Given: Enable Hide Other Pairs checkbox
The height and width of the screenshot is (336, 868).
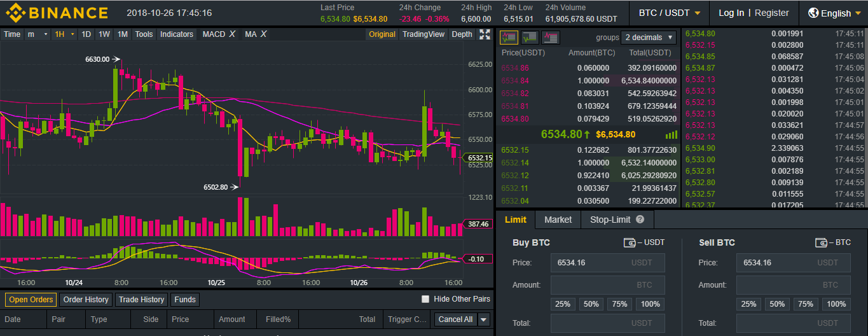Looking at the screenshot, I should (x=425, y=299).
